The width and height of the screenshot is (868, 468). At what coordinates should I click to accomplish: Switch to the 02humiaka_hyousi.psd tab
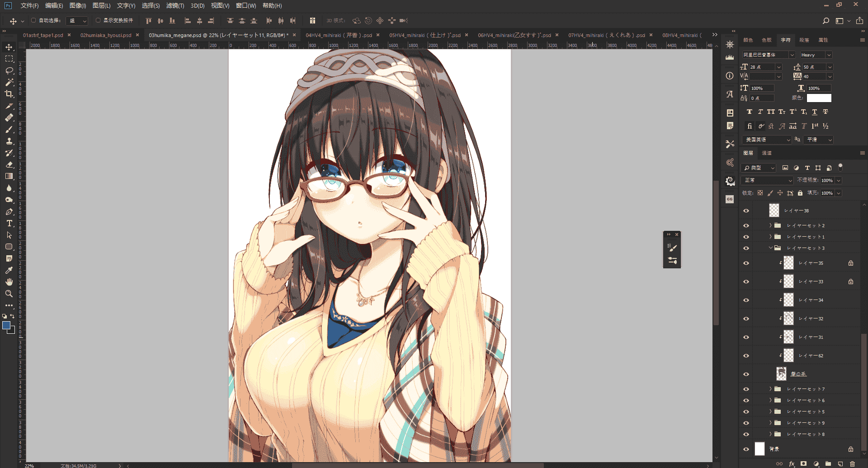[106, 35]
